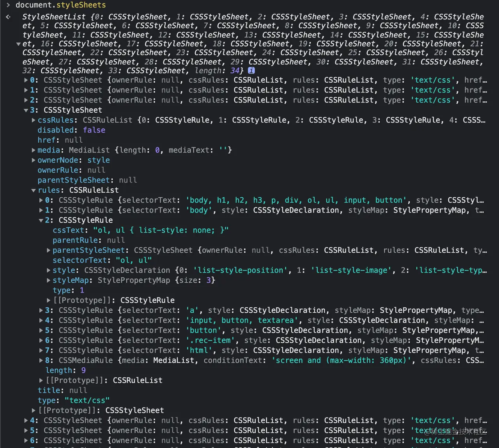Image resolution: width=499 pixels, height=448 pixels.
Task: Click the info icon after length: 34
Action: coord(251,71)
